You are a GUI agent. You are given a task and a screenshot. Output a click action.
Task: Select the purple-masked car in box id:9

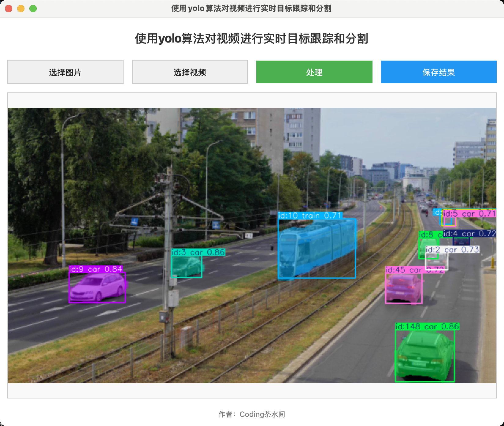coord(97,288)
